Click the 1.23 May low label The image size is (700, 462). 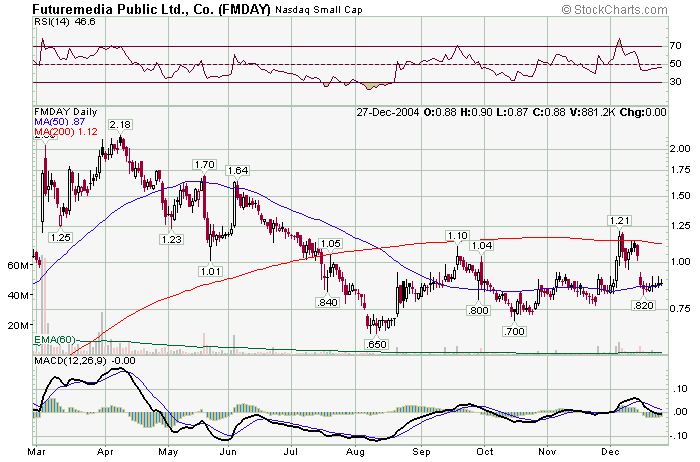[171, 239]
